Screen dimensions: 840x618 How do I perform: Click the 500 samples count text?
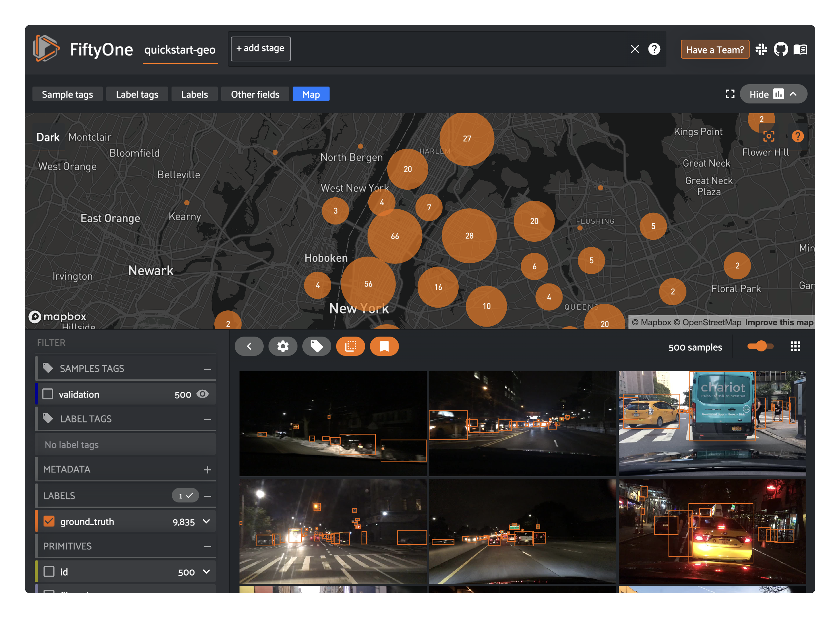(x=695, y=347)
